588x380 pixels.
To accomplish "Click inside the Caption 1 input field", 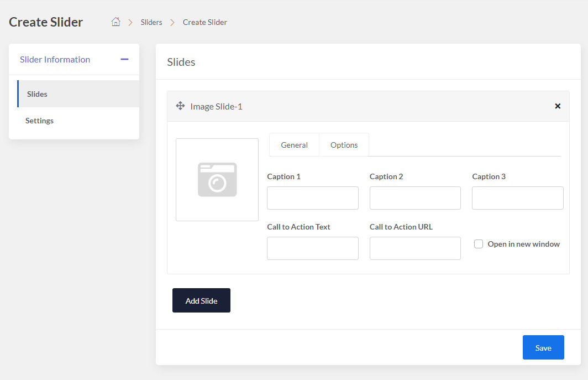I will pos(312,198).
